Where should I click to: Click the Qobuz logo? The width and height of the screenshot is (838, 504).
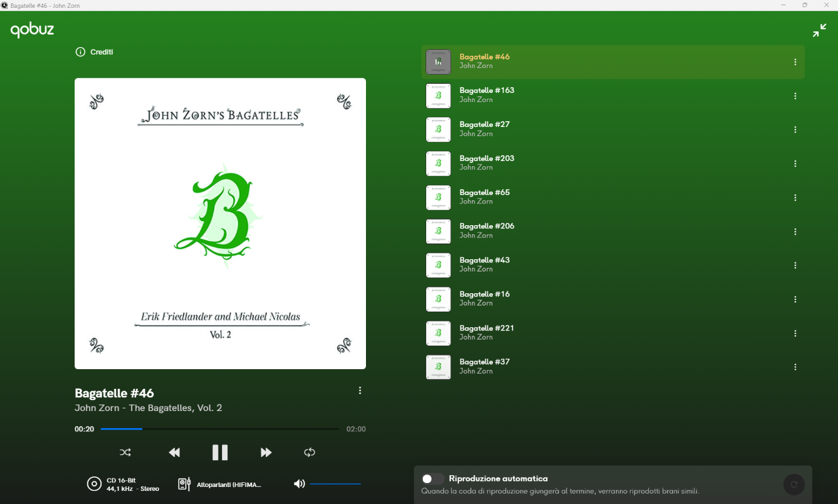[x=32, y=29]
